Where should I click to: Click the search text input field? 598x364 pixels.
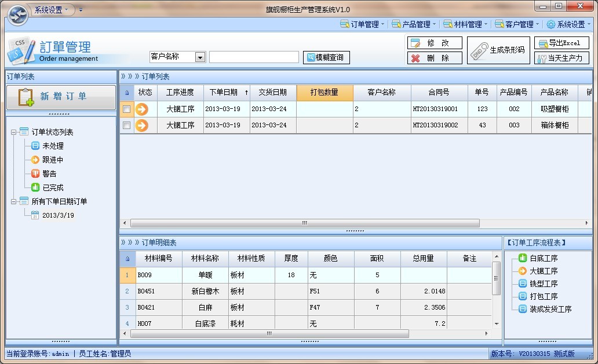coord(254,57)
